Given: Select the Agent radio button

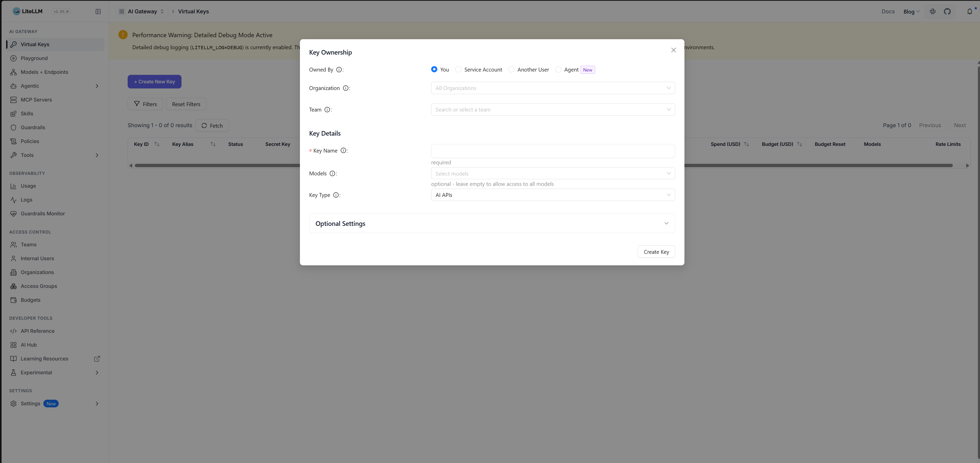Looking at the screenshot, I should pyautogui.click(x=558, y=69).
